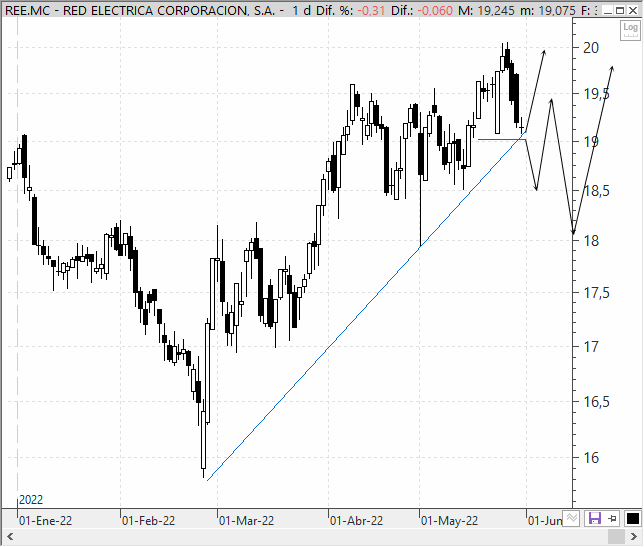This screenshot has height=547, width=644.
Task: Click the m: 19,075 minimum value
Action: (x=548, y=10)
